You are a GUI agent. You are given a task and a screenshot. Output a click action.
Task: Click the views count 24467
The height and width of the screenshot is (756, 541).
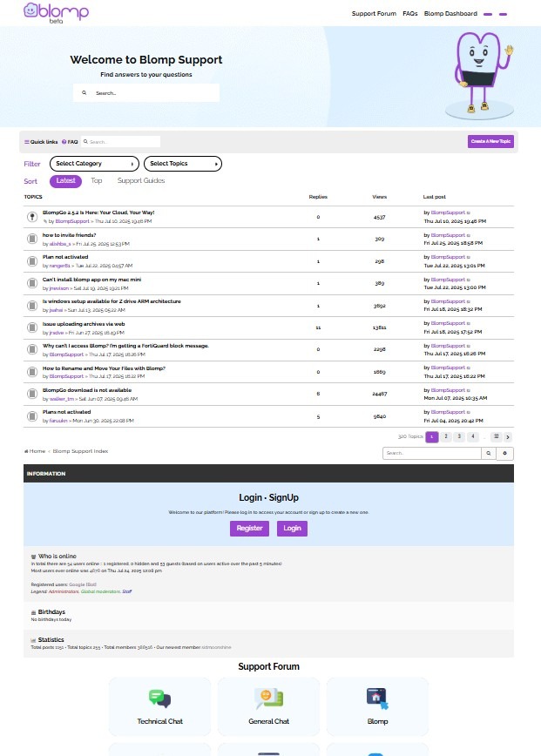coord(380,394)
